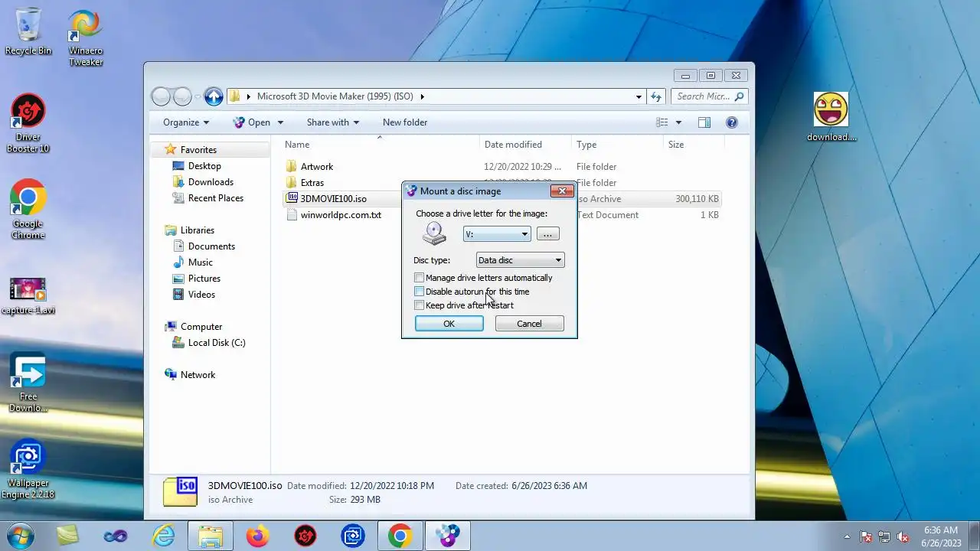Select the capture-1.avi desktop file
The width and height of the screenshot is (980, 551).
tap(28, 295)
